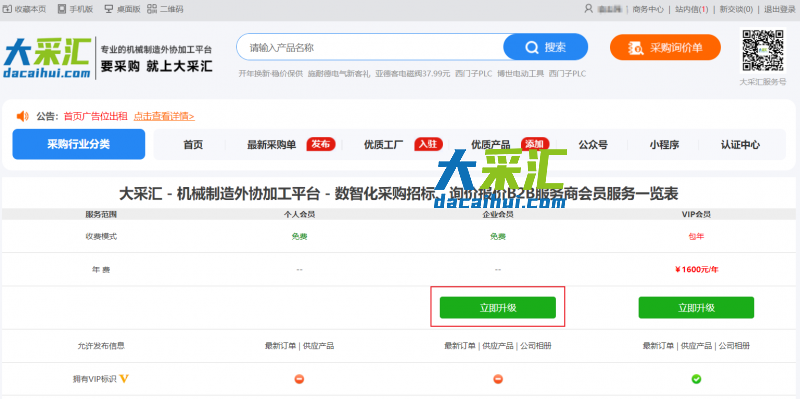The image size is (800, 399).
Task: Open 采购行业分类 category menu
Action: pos(79,144)
